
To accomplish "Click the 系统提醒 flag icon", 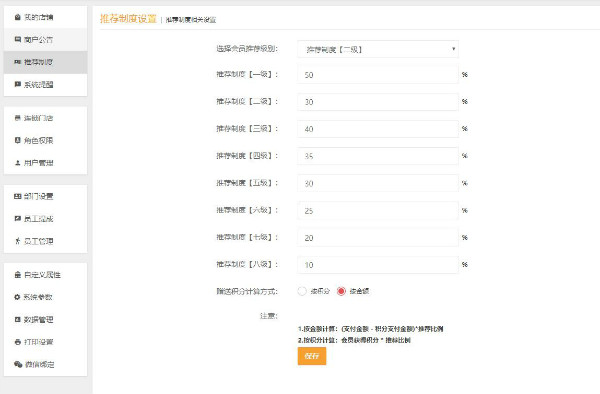I will (18, 84).
